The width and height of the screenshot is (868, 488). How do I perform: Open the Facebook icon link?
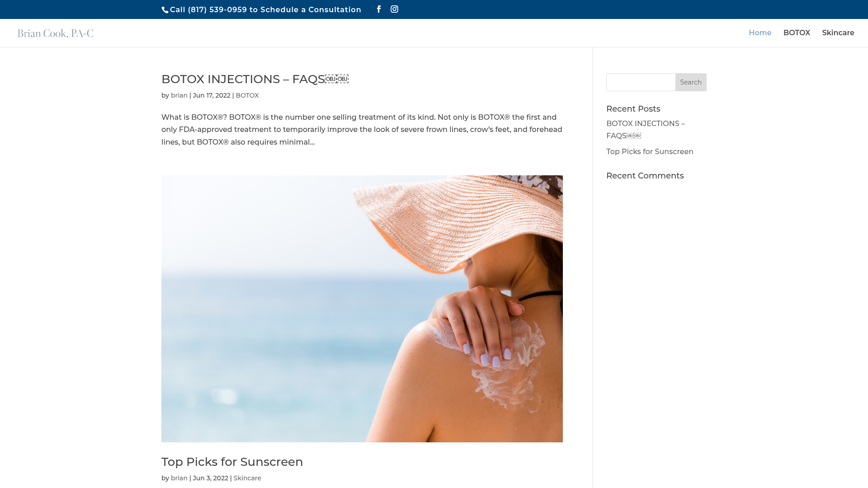379,9
